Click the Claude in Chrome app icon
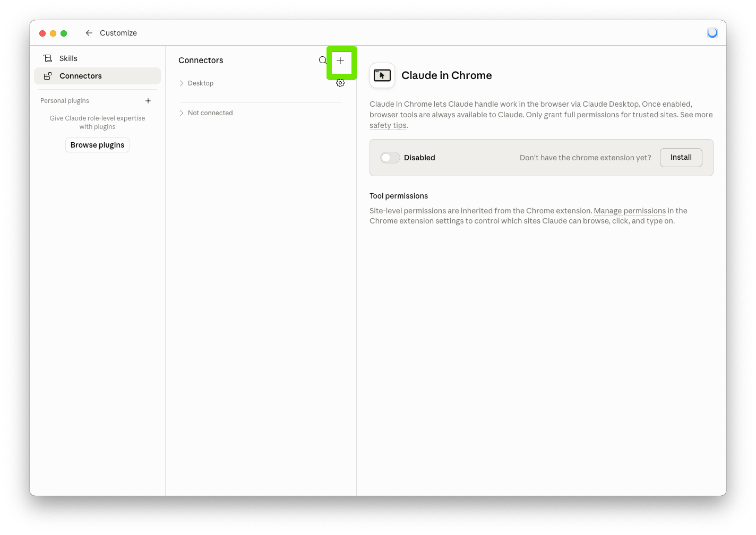This screenshot has height=535, width=756. [x=382, y=75]
